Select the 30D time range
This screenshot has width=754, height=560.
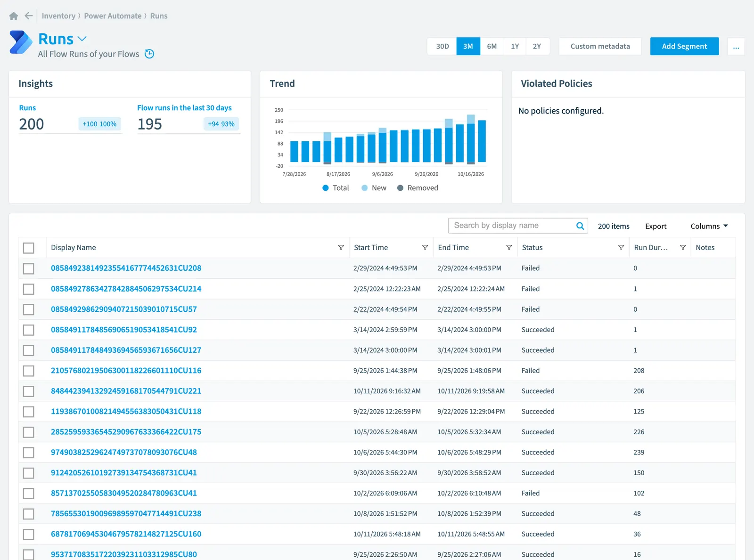pyautogui.click(x=442, y=47)
